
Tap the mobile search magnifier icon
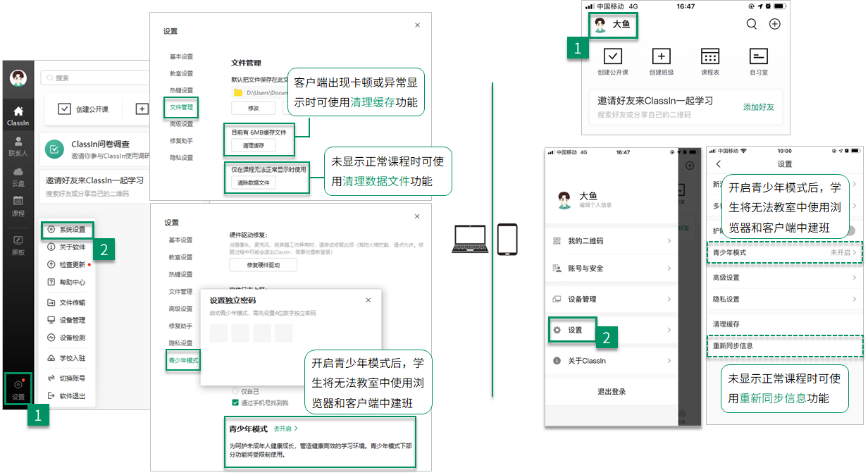click(x=752, y=24)
